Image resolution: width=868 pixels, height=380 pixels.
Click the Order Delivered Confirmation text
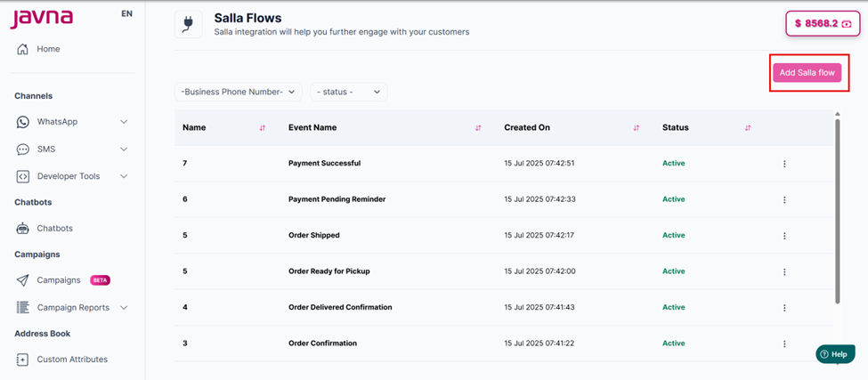[x=340, y=308]
